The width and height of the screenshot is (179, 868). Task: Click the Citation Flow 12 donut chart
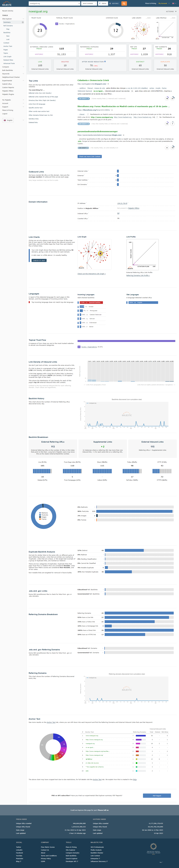116,30
